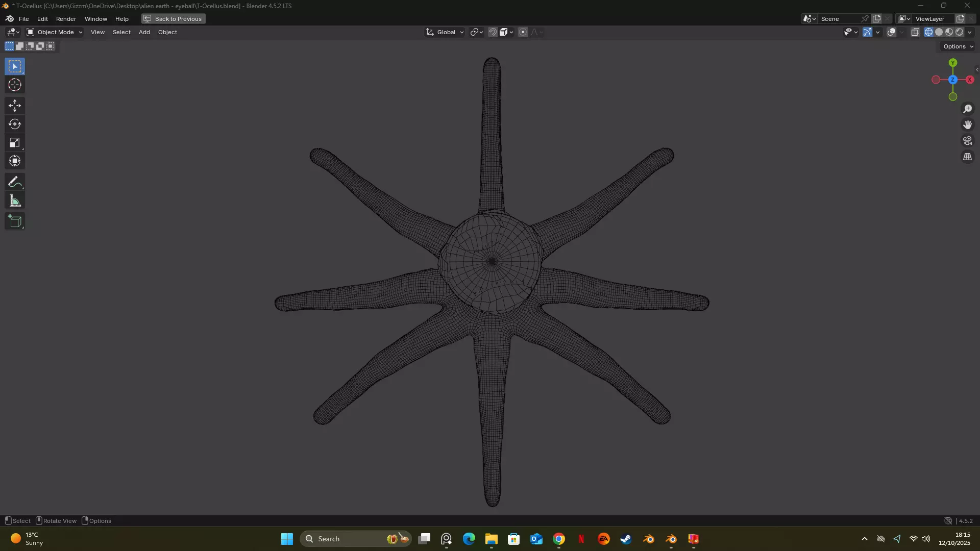Toggle show gizmos button
Screen dimensions: 980x551
(x=867, y=32)
